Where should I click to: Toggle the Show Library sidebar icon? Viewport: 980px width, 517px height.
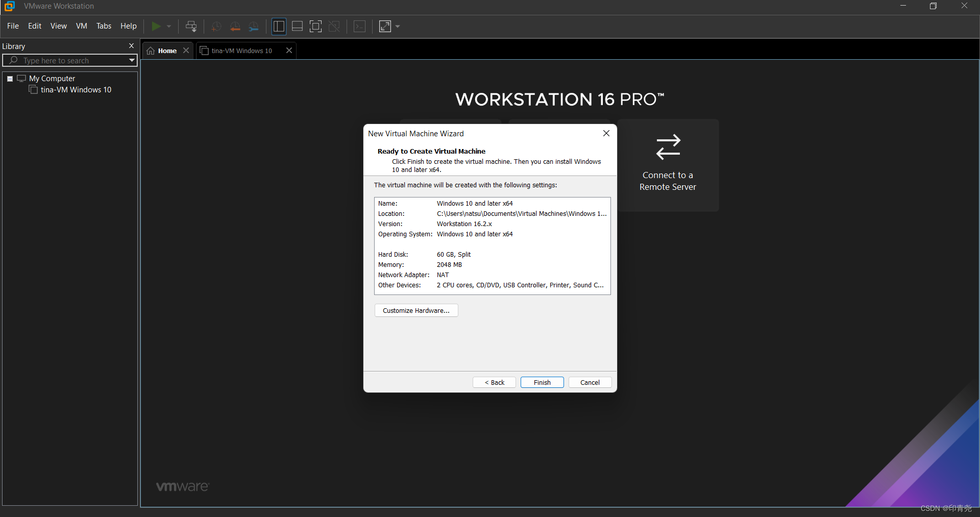(x=279, y=27)
